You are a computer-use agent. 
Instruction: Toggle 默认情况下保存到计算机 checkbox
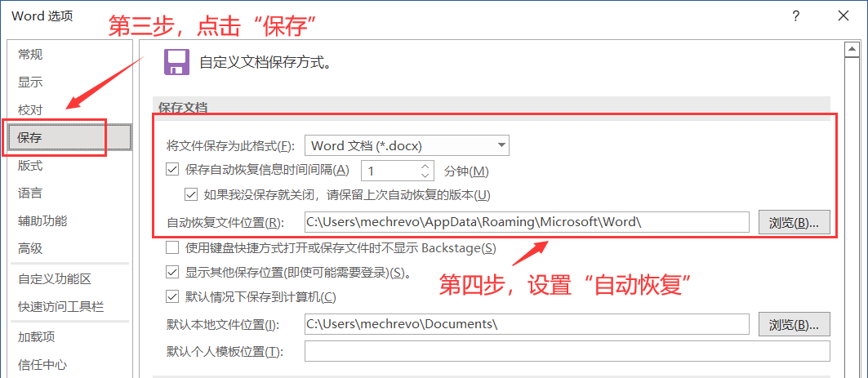[172, 296]
